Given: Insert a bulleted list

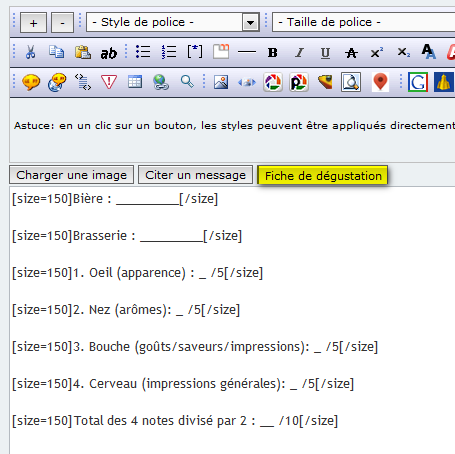Looking at the screenshot, I should pos(143,52).
